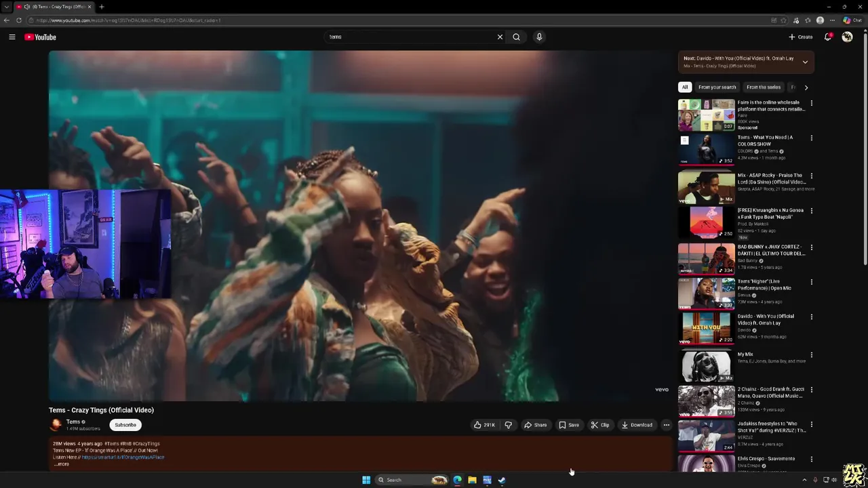Go back in the browser
This screenshot has width=868, height=488.
coord(7,20)
